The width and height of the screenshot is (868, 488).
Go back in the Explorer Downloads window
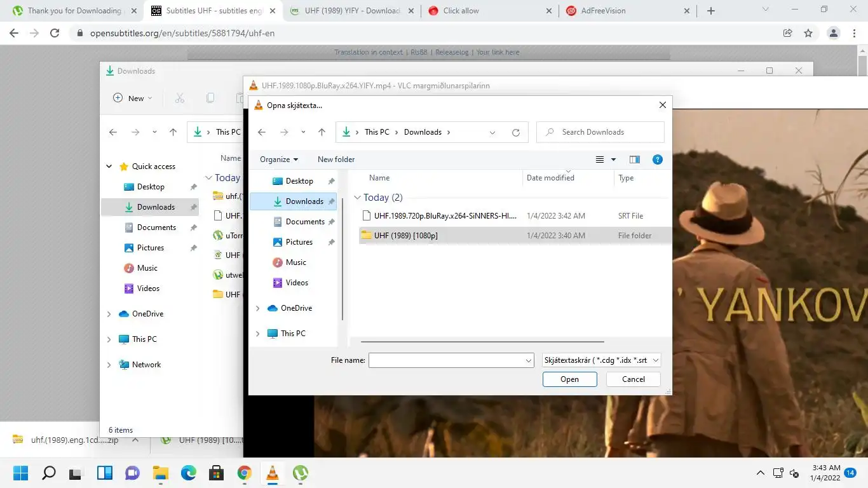tap(112, 132)
